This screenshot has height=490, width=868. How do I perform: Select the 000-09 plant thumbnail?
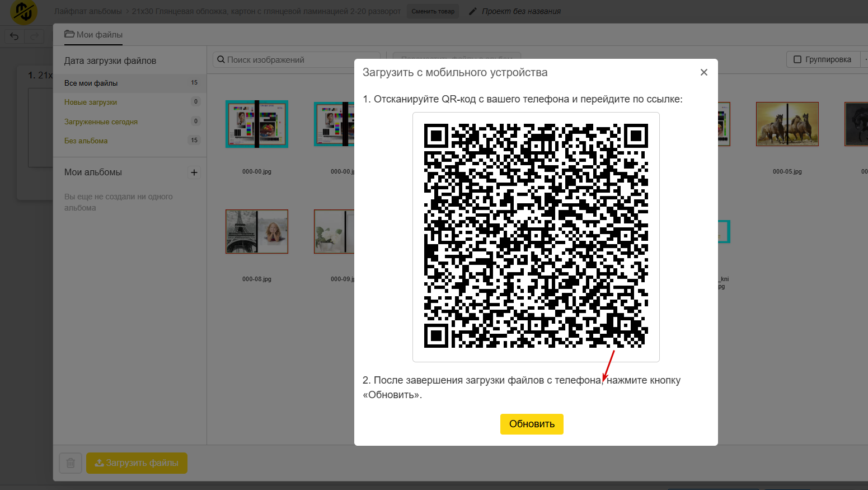(334, 231)
